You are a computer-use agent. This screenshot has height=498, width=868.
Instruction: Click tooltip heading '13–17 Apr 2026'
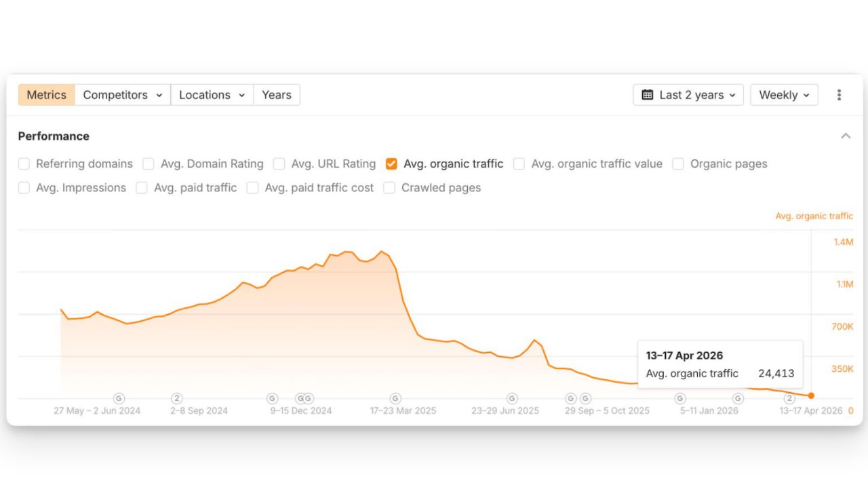(684, 356)
